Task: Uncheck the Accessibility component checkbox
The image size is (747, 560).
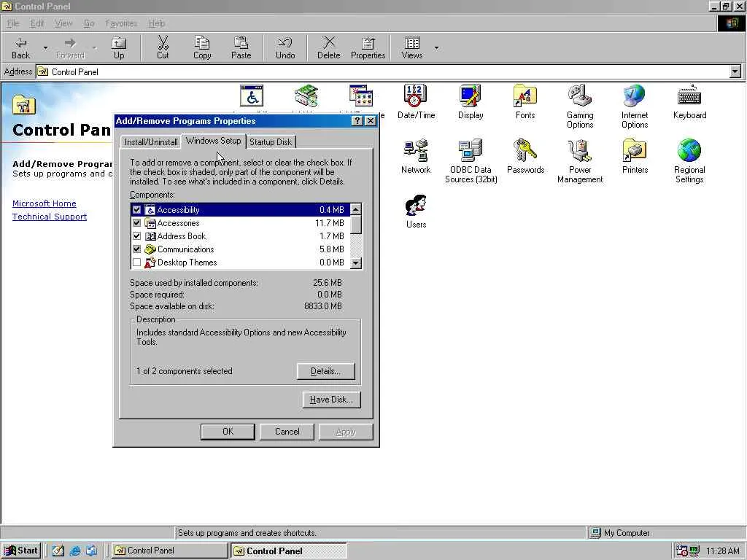Action: pyautogui.click(x=136, y=209)
